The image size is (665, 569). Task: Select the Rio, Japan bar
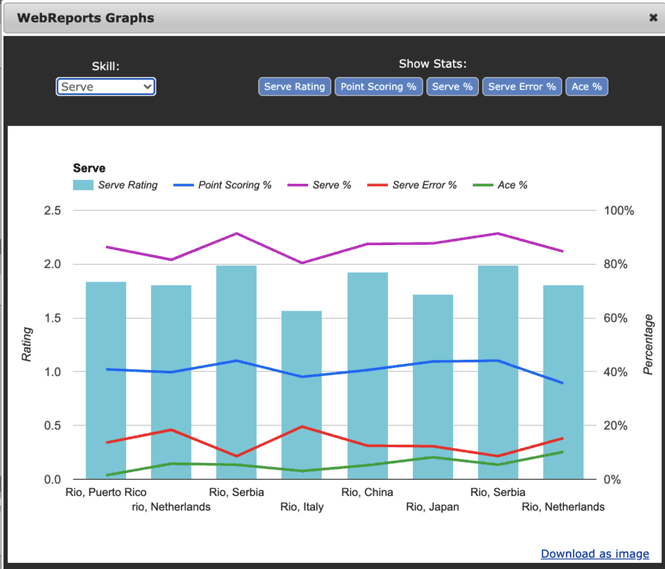point(432,387)
